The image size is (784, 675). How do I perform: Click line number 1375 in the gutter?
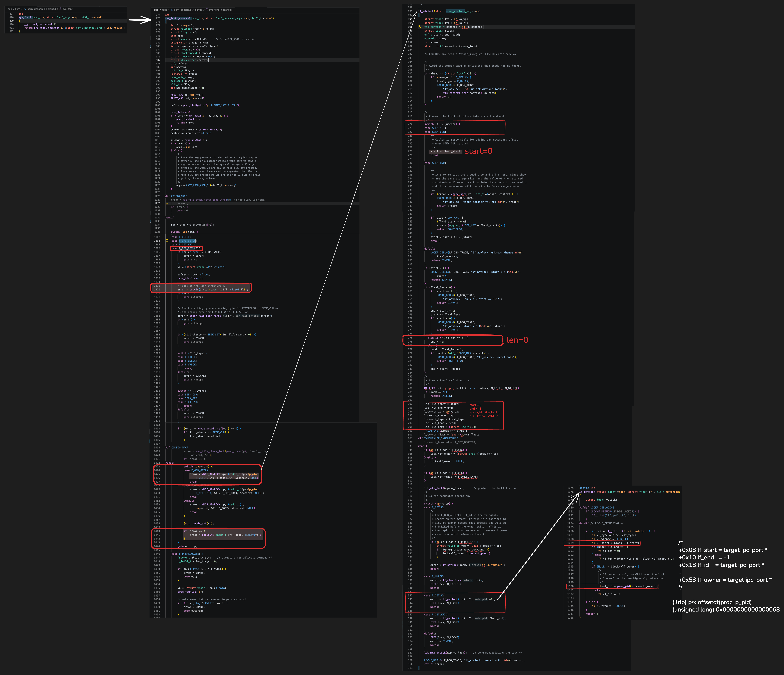(x=157, y=286)
